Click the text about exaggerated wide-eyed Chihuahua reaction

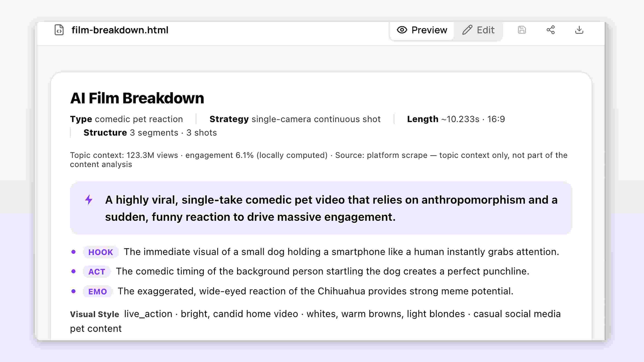pyautogui.click(x=315, y=291)
